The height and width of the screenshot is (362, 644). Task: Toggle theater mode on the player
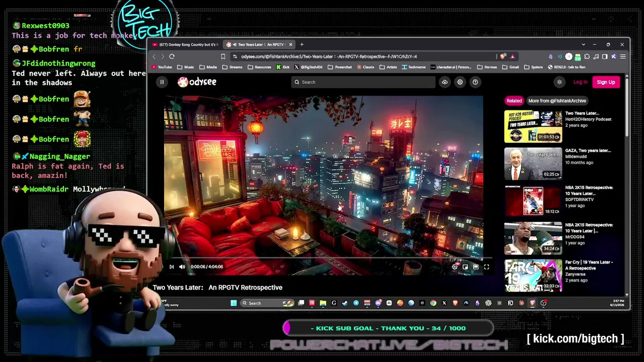476,267
